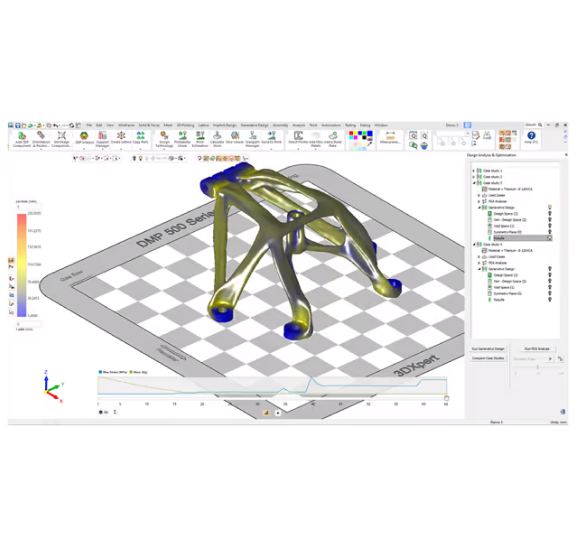This screenshot has height=547, width=577.
Task: Collapse the Case study 3 tree node
Action: (x=474, y=183)
